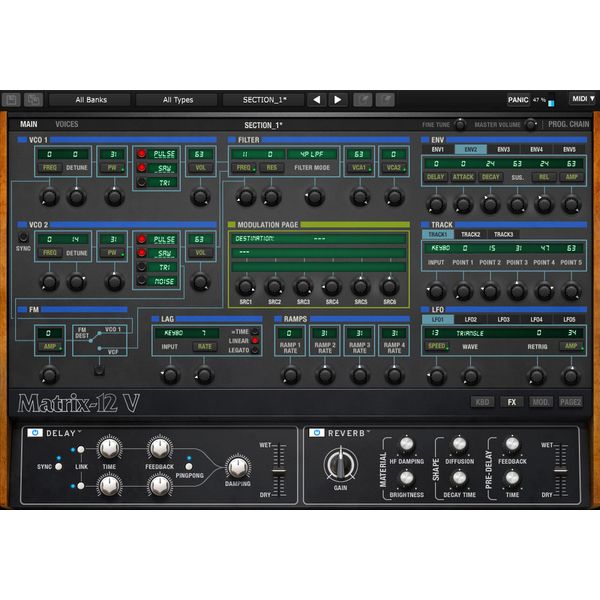Open the SECTION_1* preset name dropdown
Image resolution: width=600 pixels, height=600 pixels.
(264, 100)
